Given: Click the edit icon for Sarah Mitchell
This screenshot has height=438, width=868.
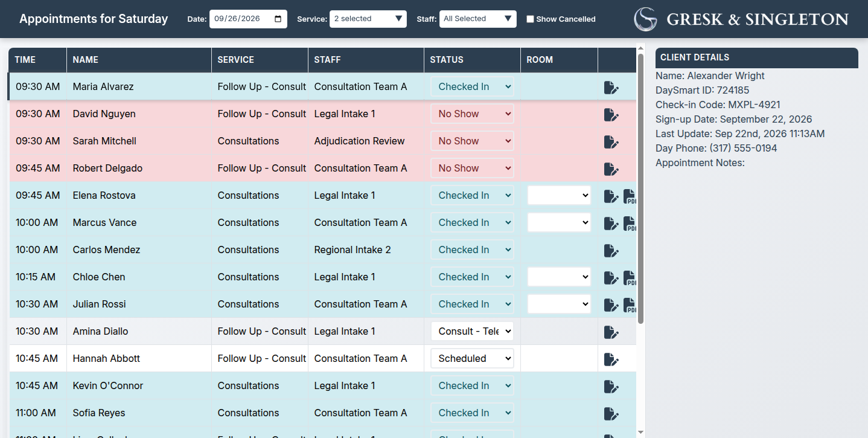Looking at the screenshot, I should [611, 141].
